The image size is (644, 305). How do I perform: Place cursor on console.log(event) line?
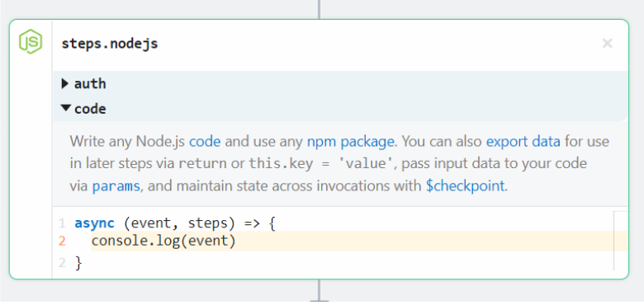click(163, 241)
